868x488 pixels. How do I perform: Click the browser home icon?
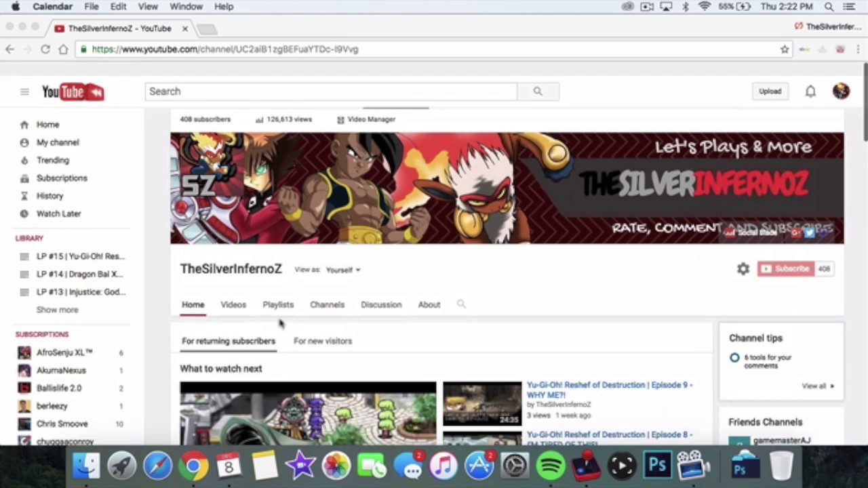(x=63, y=49)
